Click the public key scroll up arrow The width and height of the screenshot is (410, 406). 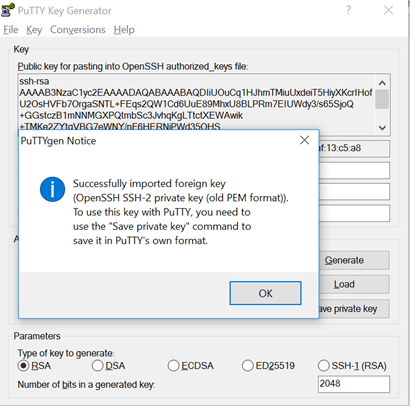[382, 83]
